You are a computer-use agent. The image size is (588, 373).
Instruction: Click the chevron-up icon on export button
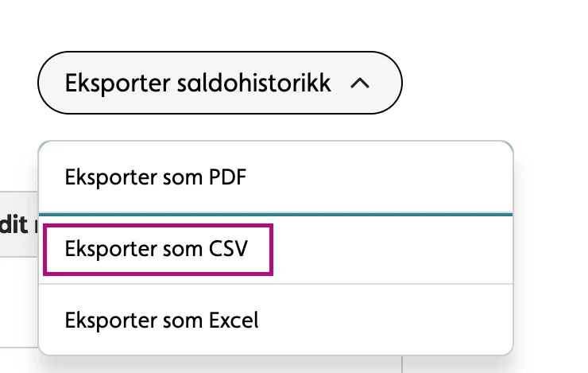(360, 83)
